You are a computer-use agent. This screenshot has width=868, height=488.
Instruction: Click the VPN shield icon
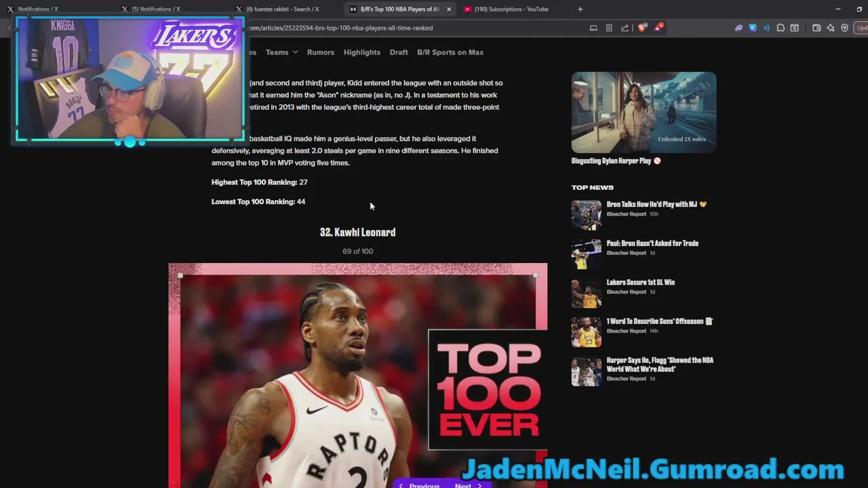pyautogui.click(x=844, y=28)
